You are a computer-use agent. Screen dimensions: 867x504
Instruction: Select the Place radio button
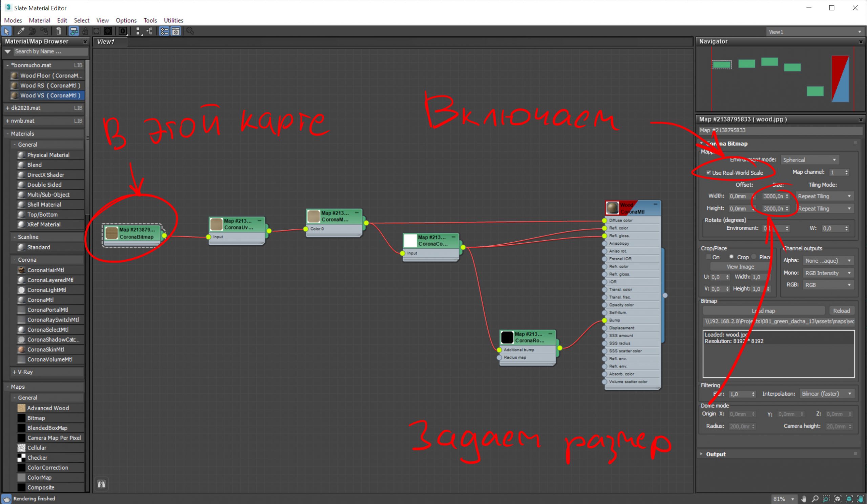[754, 257]
